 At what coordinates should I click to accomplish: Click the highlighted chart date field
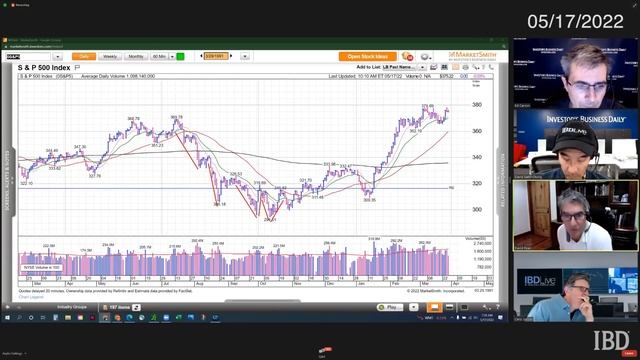[x=216, y=56]
